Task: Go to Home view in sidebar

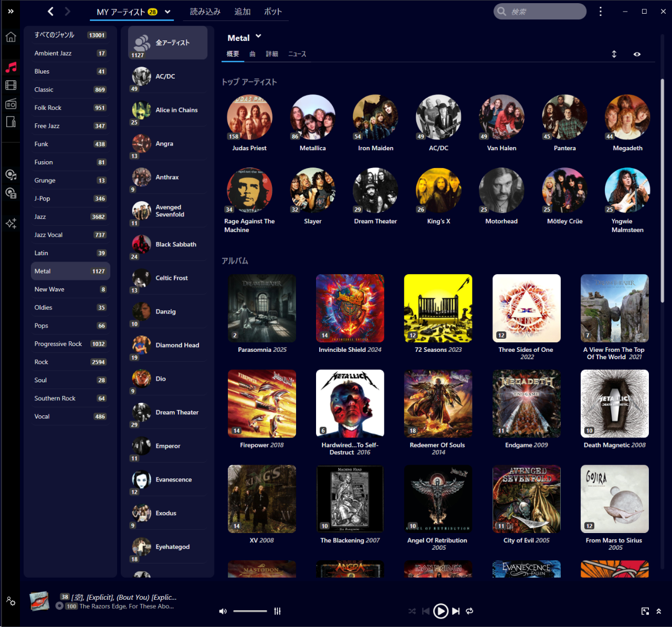Action: point(10,37)
